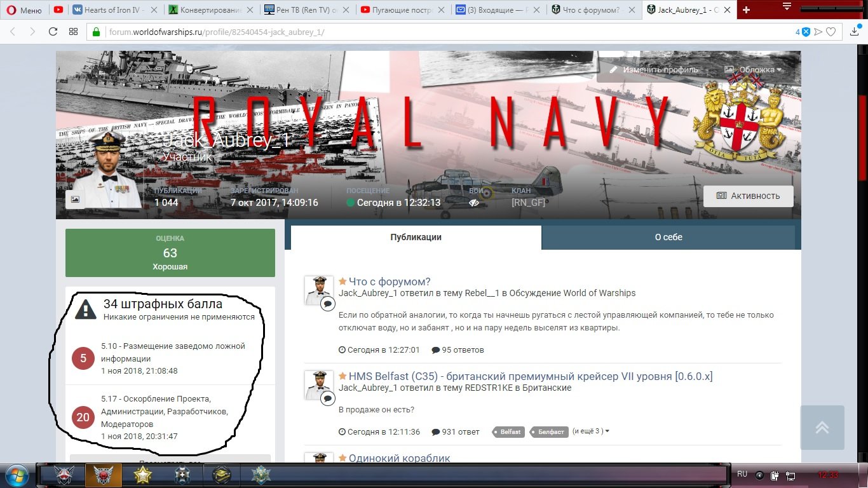Open the downloads arrow icon
The width and height of the screenshot is (868, 488).
click(855, 32)
